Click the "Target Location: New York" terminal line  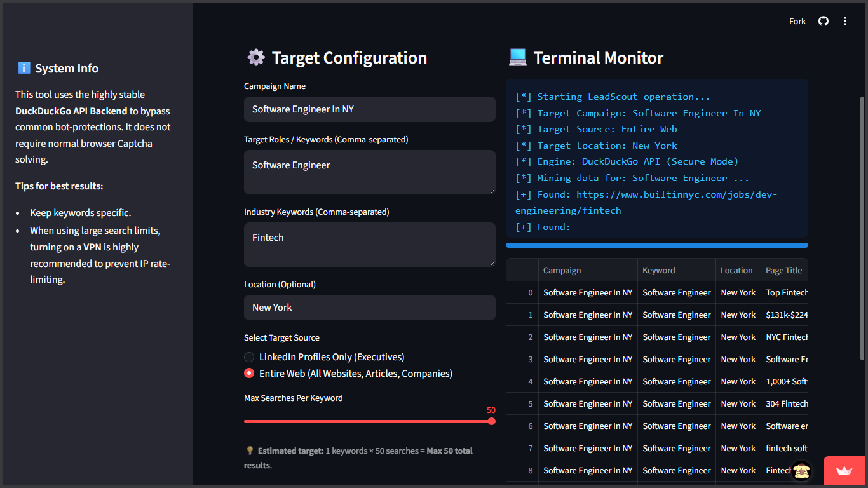596,146
